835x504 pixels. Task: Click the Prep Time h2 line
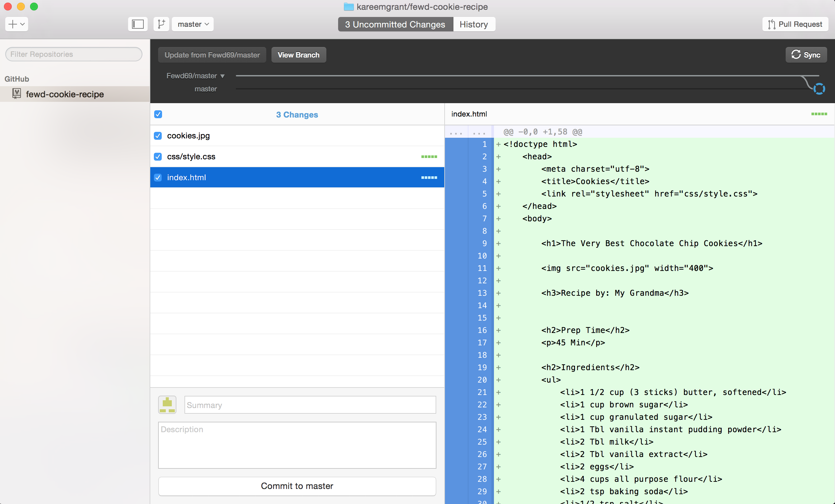point(585,330)
